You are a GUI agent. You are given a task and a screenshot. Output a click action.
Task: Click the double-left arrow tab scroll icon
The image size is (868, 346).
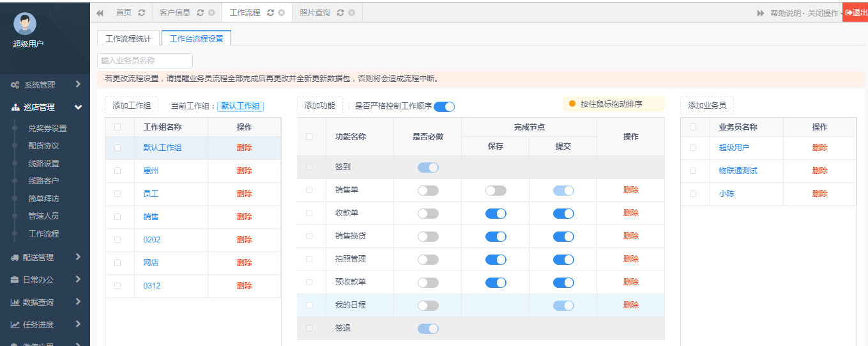pos(100,13)
